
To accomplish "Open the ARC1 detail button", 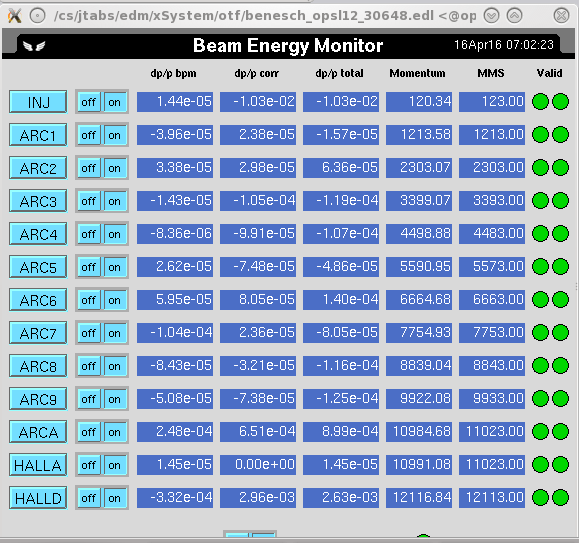I will click(38, 135).
